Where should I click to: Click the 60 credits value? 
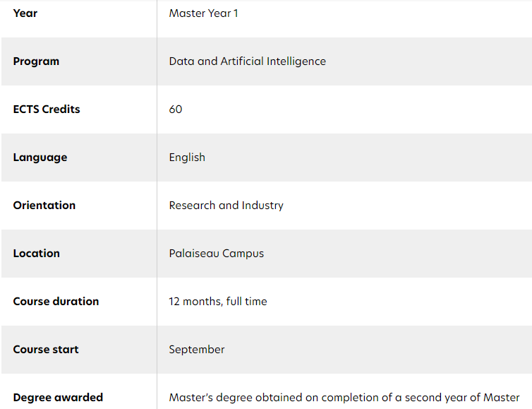pyautogui.click(x=176, y=109)
